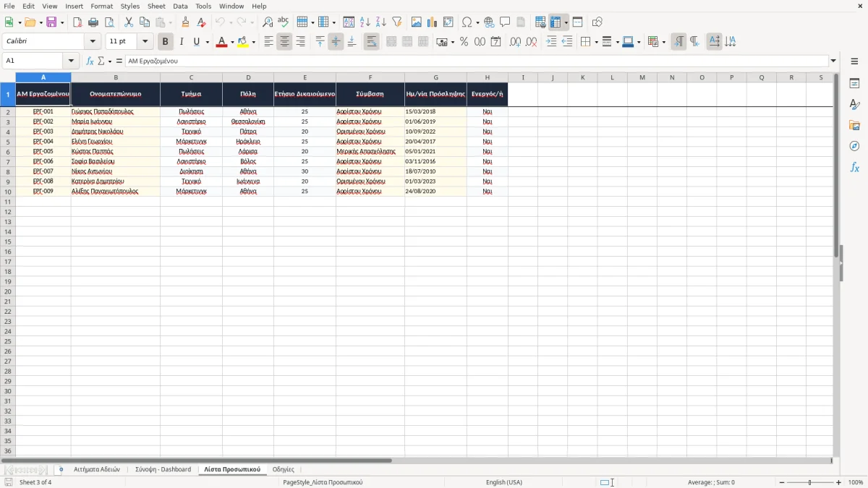Screen dimensions: 868x488
Task: Click the Sort Ascending toolbar icon
Action: tap(365, 22)
